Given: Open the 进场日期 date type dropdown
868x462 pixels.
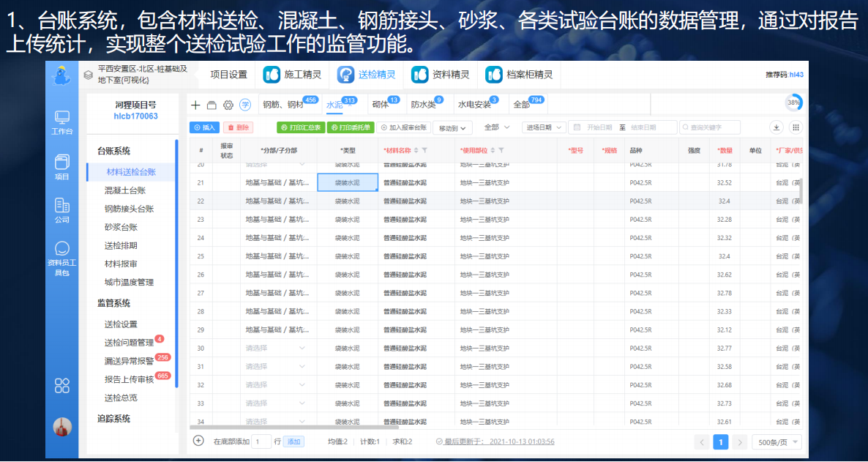Looking at the screenshot, I should coord(545,127).
